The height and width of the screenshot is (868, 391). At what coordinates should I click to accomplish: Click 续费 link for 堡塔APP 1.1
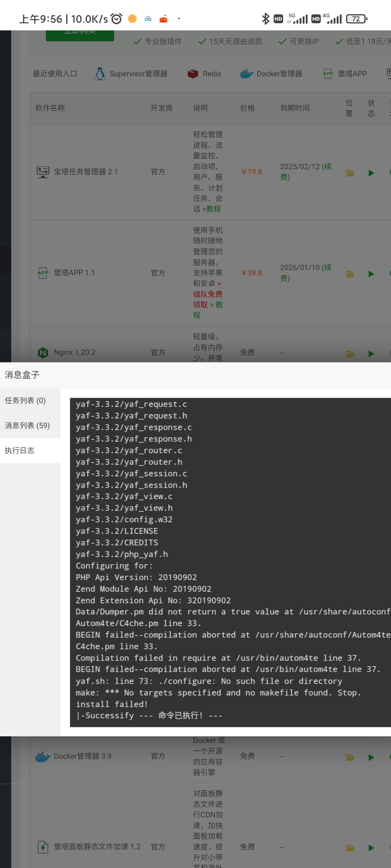tap(328, 268)
